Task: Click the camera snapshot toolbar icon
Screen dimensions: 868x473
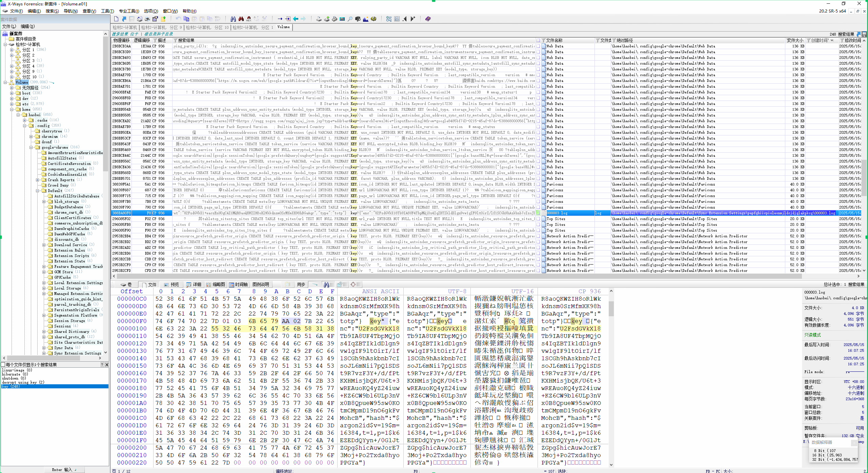Action: coord(358,19)
